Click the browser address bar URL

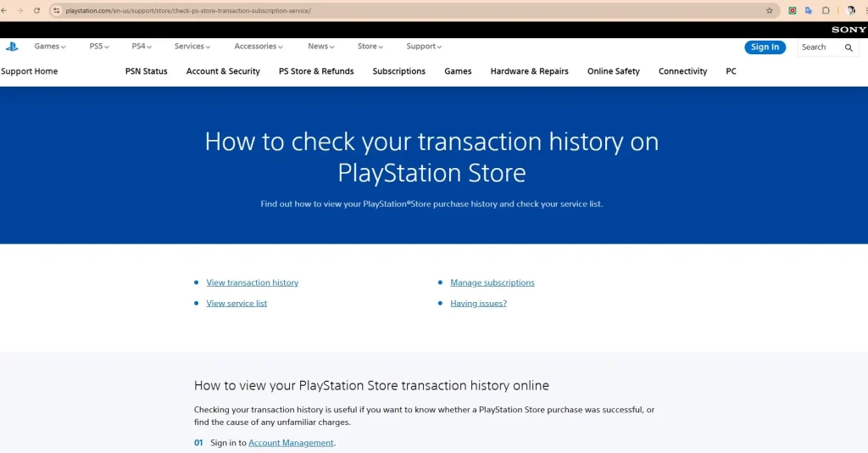tap(188, 10)
